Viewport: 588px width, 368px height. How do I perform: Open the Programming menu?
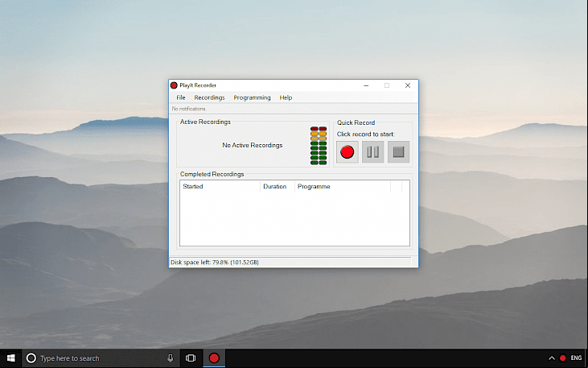point(252,97)
